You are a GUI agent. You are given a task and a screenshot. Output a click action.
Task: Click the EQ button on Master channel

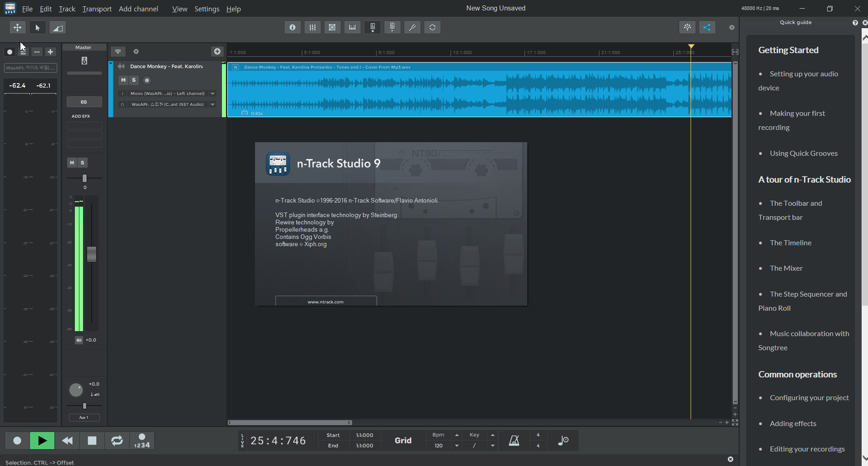pos(84,102)
